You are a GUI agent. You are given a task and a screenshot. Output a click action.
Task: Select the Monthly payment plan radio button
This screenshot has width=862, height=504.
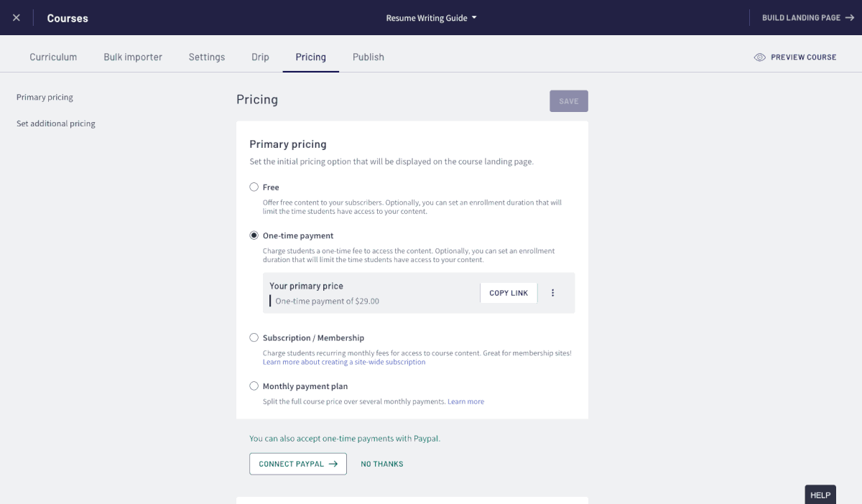coord(254,386)
